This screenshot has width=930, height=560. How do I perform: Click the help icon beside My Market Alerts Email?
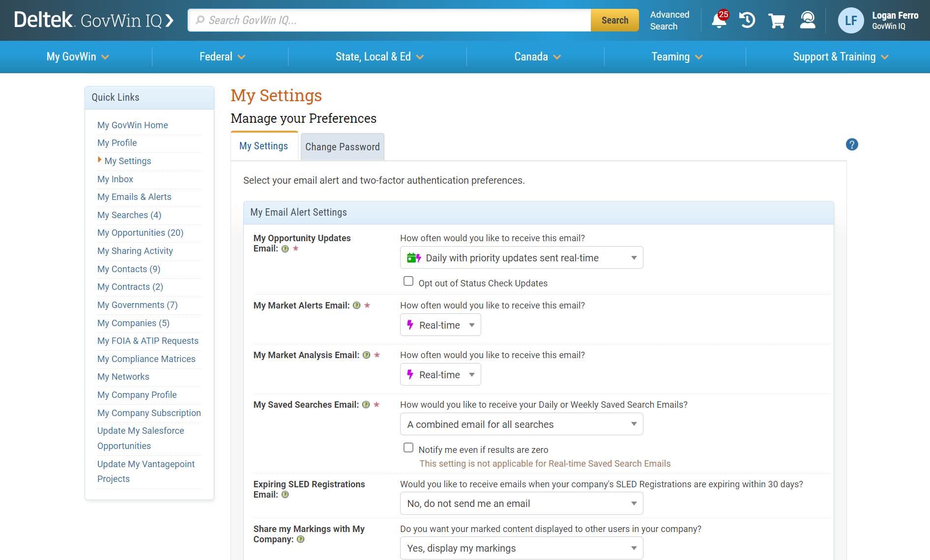coord(356,306)
